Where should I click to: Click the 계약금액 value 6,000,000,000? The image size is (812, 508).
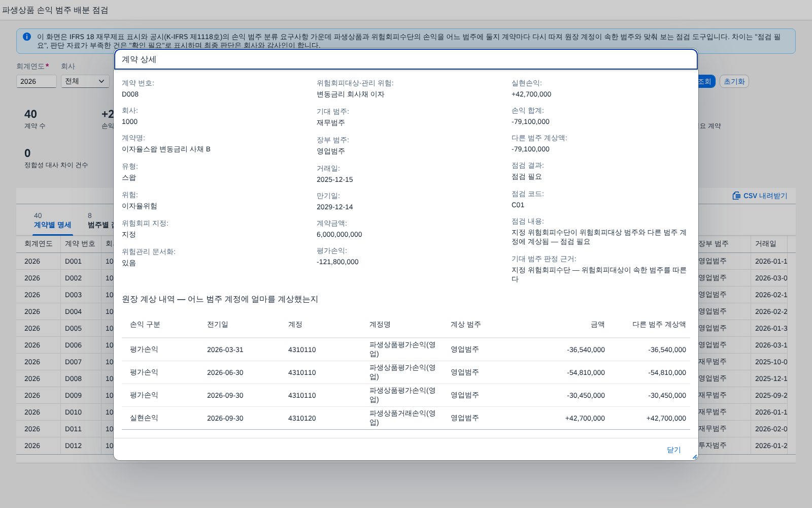coord(340,234)
